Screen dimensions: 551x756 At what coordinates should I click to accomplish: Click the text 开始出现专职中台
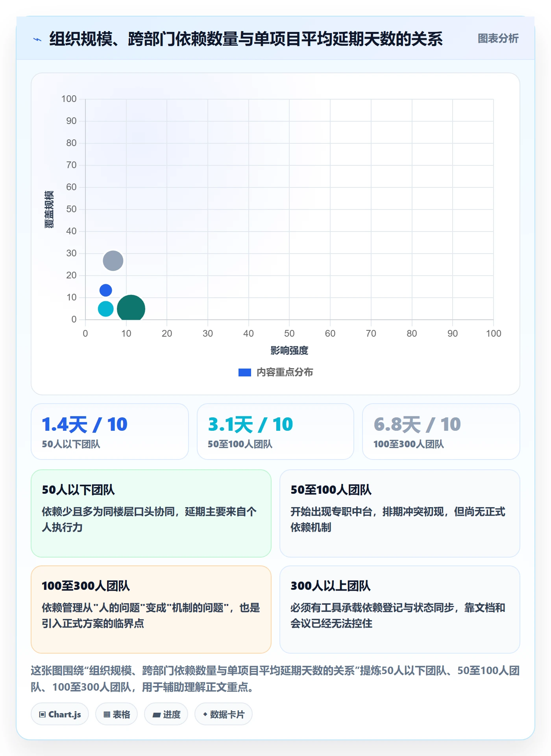pyautogui.click(x=331, y=511)
